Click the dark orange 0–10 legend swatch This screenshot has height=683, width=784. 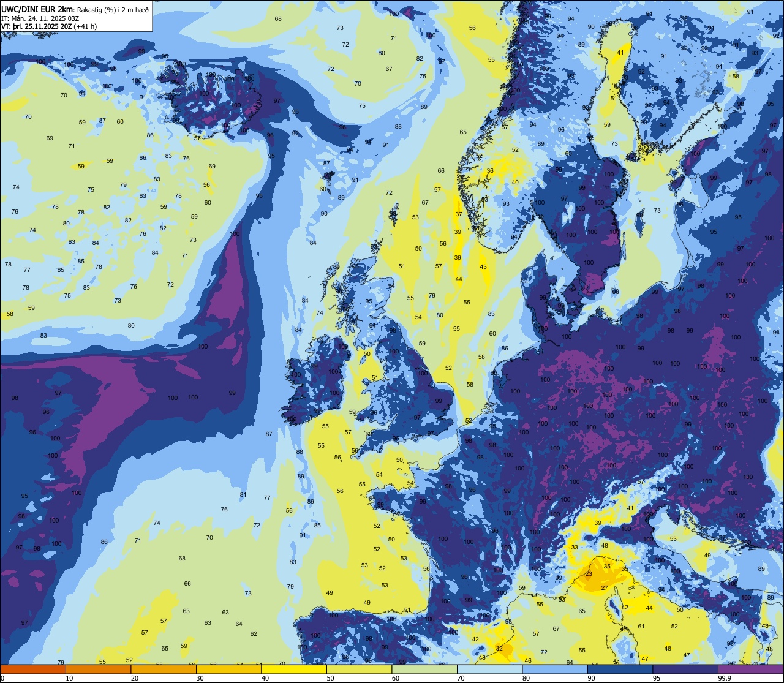pyautogui.click(x=33, y=669)
